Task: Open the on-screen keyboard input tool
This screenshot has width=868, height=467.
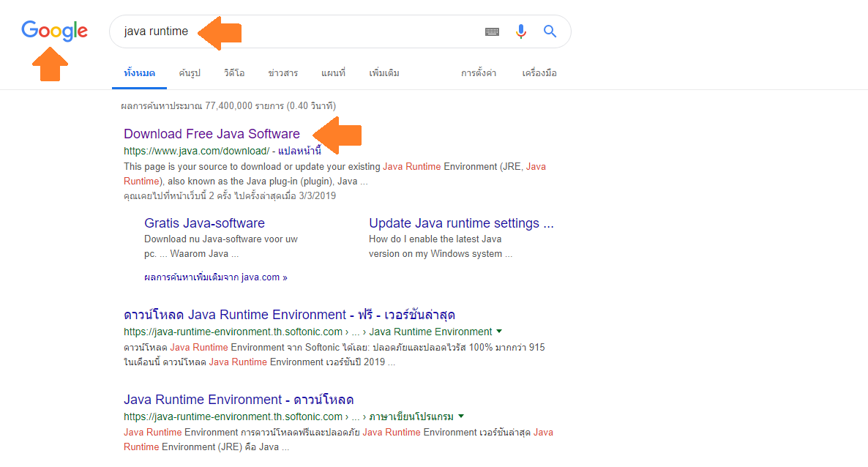Action: 492,31
